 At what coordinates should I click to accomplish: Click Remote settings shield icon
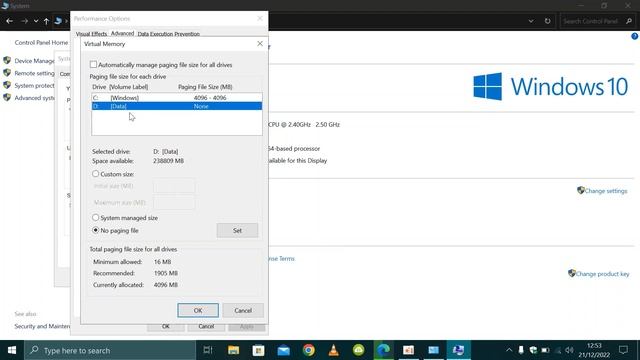[7, 73]
